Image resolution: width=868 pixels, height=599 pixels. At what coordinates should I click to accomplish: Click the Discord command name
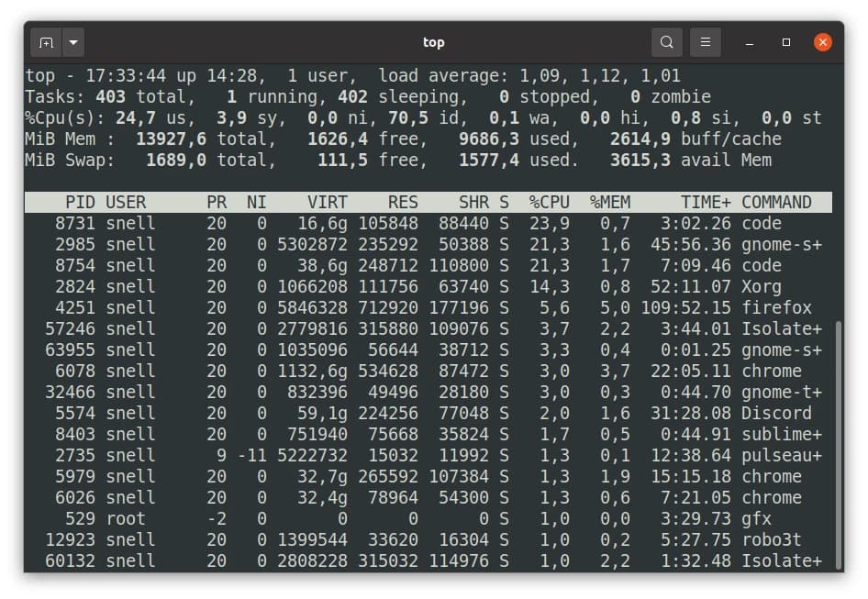[776, 413]
